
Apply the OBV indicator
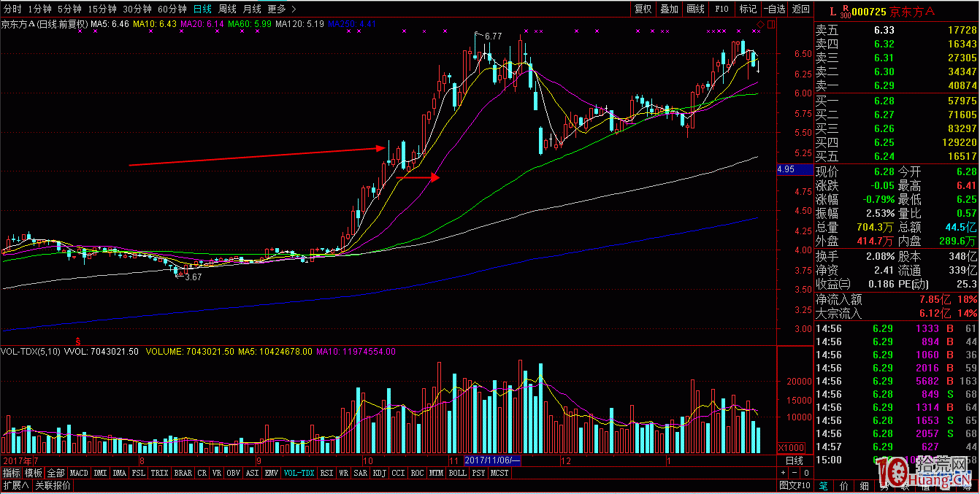coord(234,473)
